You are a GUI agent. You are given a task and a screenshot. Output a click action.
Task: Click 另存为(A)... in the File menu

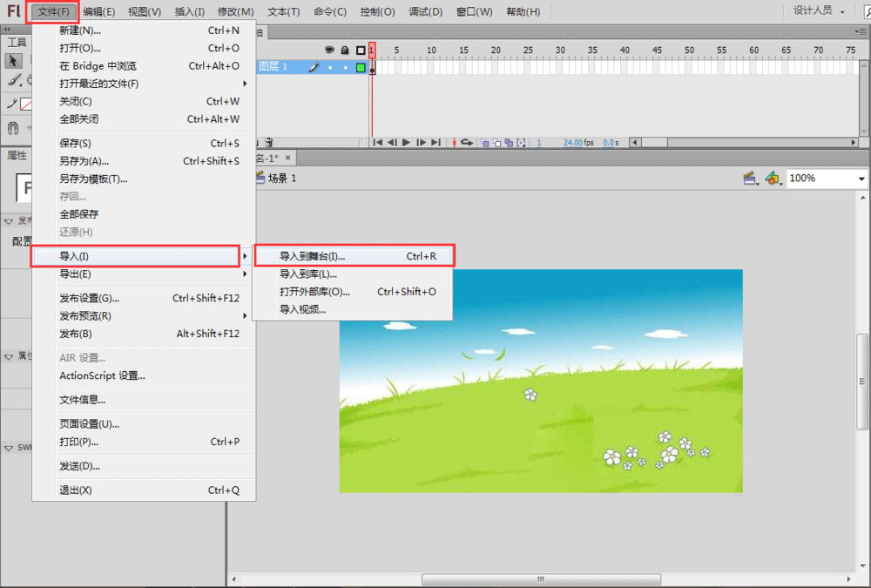(x=84, y=161)
